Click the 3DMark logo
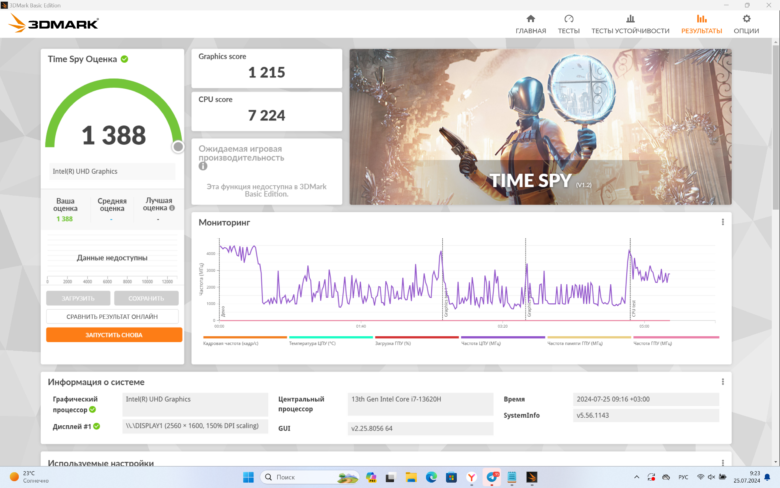The image size is (780, 488). coord(54,23)
